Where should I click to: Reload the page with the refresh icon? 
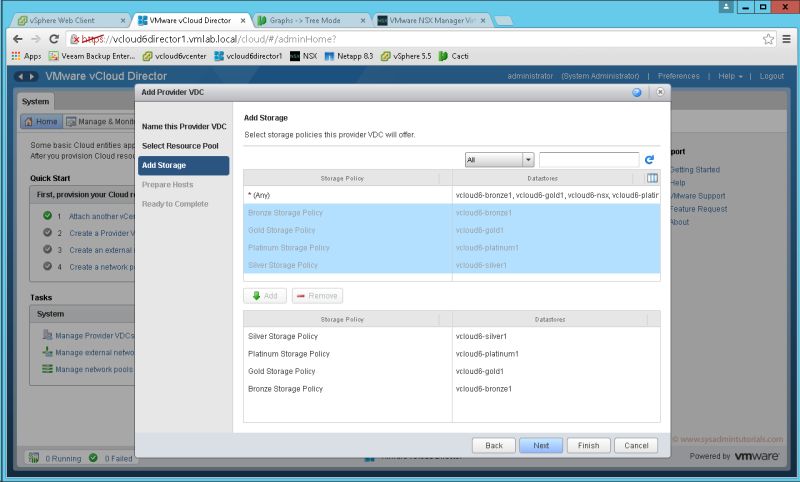[54, 39]
